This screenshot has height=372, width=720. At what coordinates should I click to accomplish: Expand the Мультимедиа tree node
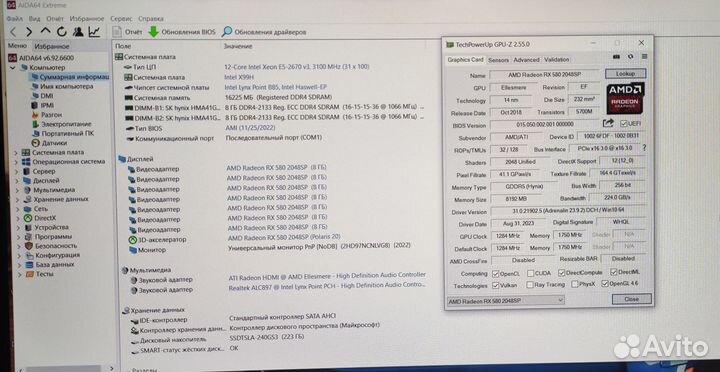(x=18, y=190)
